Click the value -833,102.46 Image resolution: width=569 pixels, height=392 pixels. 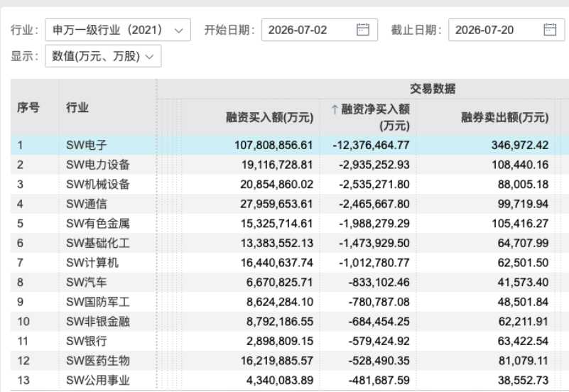point(379,282)
